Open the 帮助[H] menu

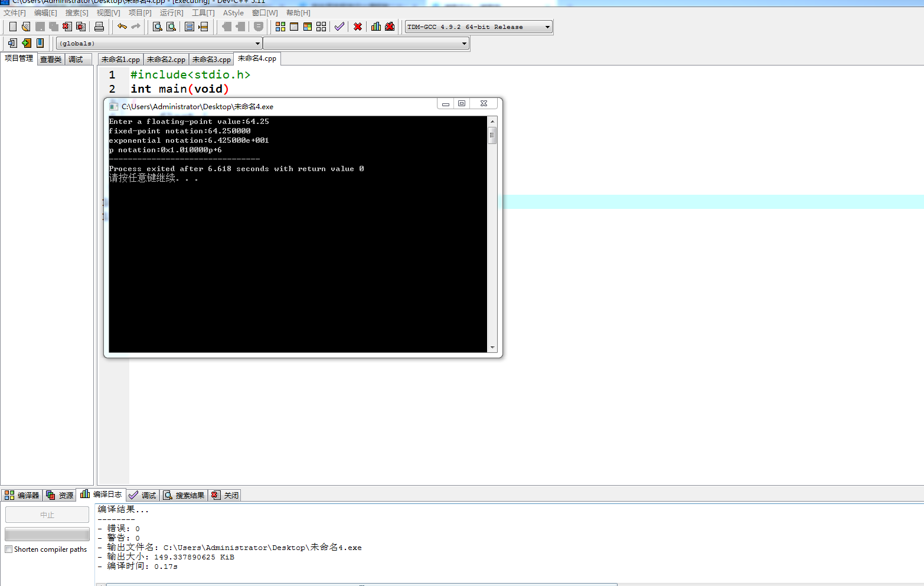tap(298, 12)
